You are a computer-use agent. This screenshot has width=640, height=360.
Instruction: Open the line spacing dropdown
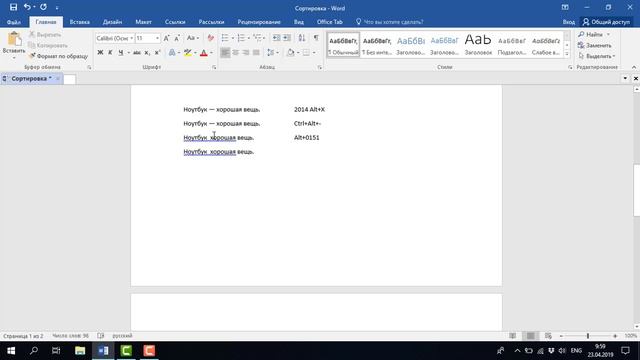[x=272, y=53]
